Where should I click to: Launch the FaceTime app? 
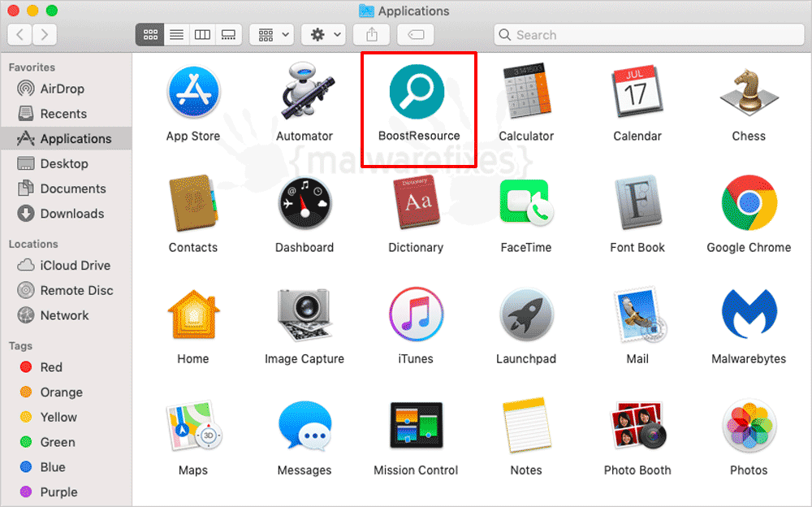pyautogui.click(x=527, y=203)
